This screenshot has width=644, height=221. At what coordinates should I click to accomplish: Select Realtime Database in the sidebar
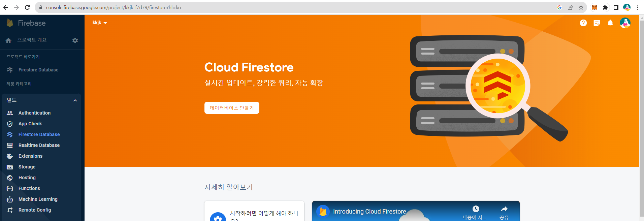[39, 145]
